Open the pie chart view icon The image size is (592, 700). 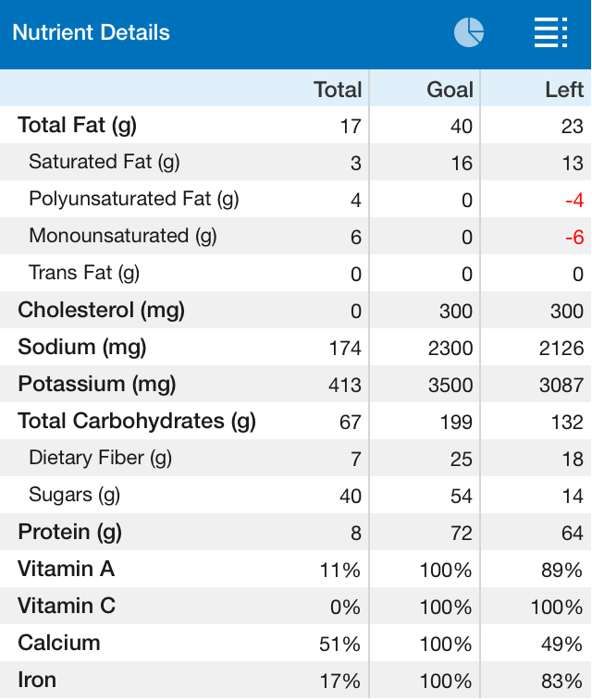point(469,32)
